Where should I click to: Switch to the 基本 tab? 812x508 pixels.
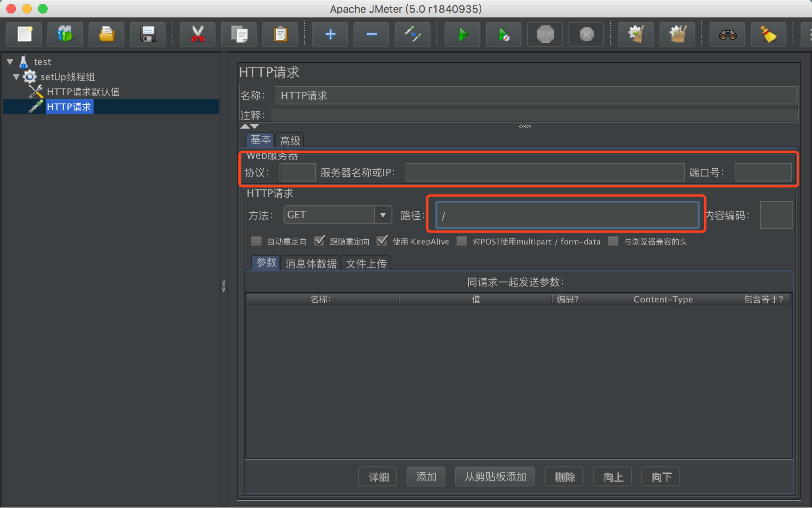pos(260,140)
